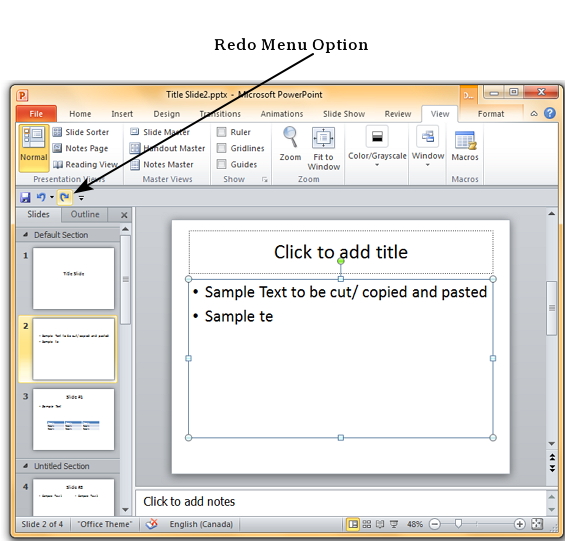Enable the Guides checkbox
The width and height of the screenshot is (565, 542).
[221, 164]
